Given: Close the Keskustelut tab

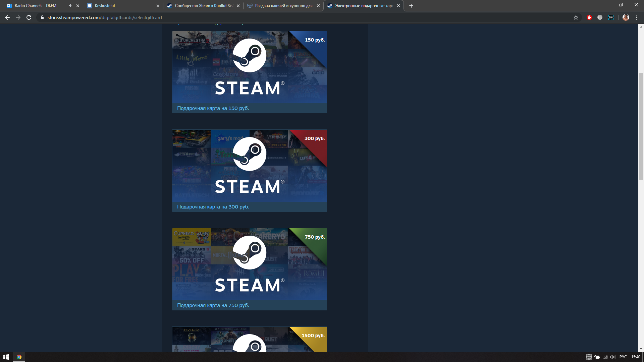Looking at the screenshot, I should [158, 6].
